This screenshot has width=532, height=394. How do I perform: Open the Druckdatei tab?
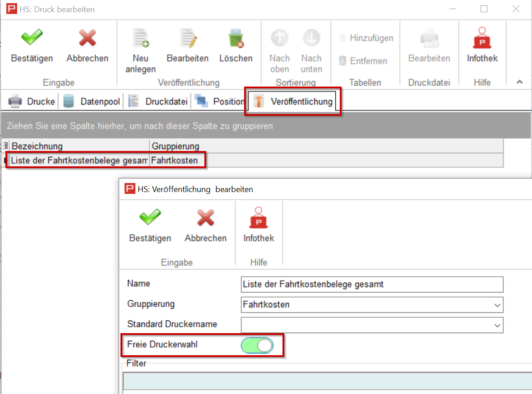click(158, 101)
